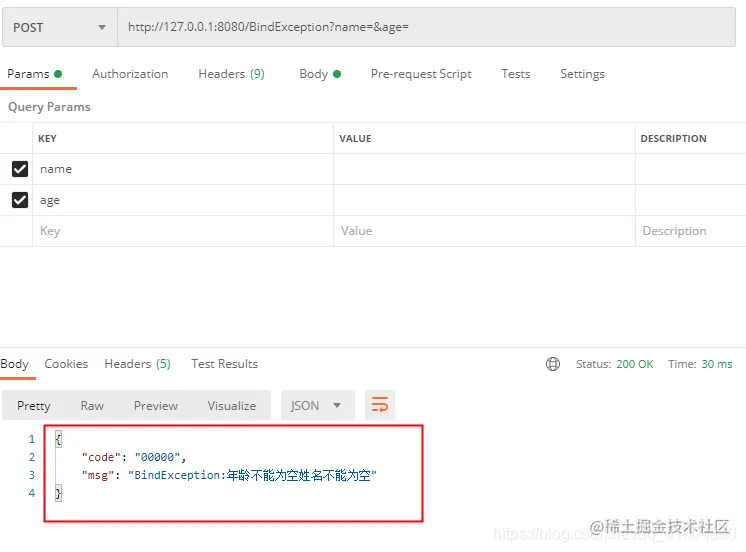Select the Pretty view button
The image size is (746, 552).
(34, 405)
